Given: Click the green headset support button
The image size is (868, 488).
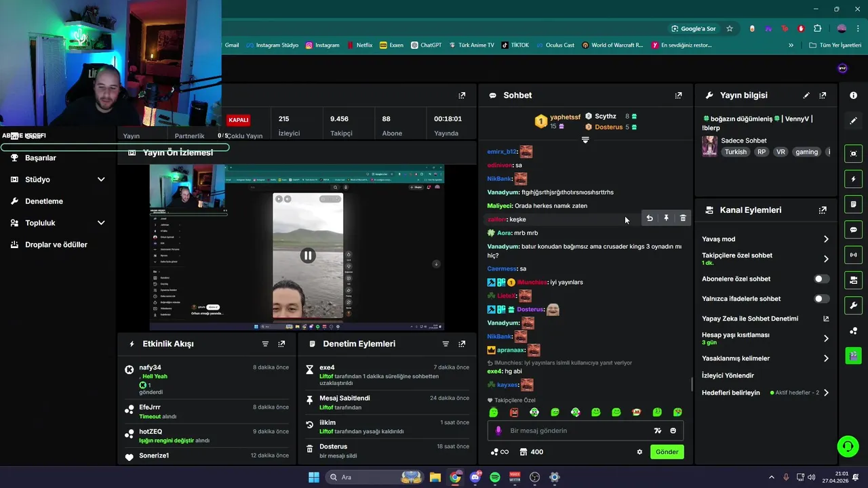Looking at the screenshot, I should [x=848, y=446].
